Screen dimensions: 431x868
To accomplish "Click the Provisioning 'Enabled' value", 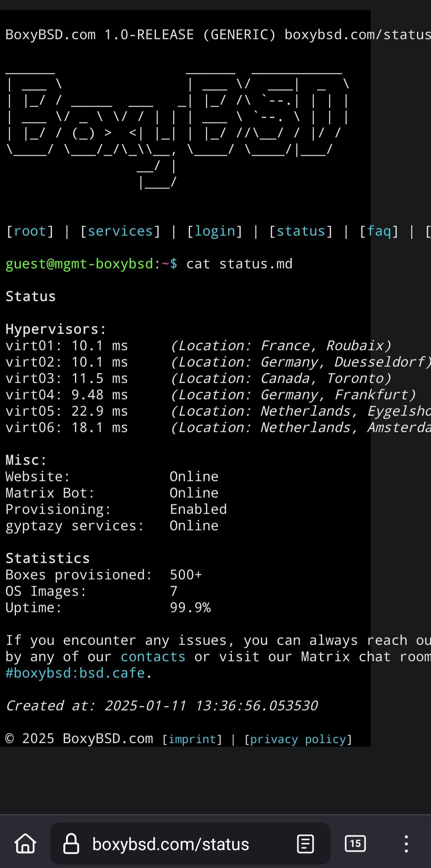I will 198,509.
